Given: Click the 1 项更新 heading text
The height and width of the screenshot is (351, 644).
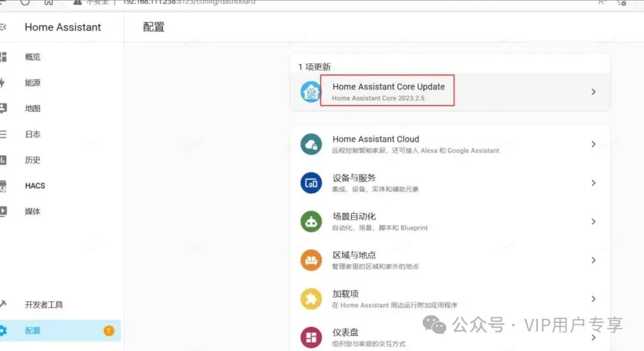Looking at the screenshot, I should coord(314,67).
